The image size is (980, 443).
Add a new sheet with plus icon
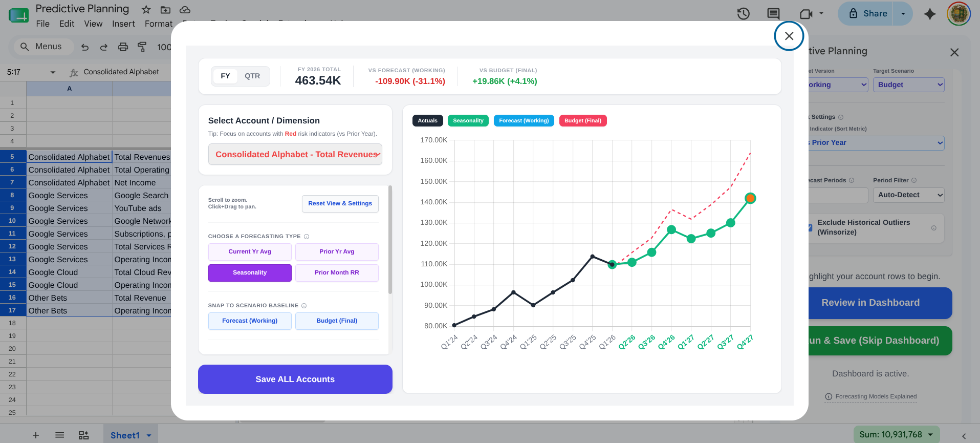(x=36, y=435)
